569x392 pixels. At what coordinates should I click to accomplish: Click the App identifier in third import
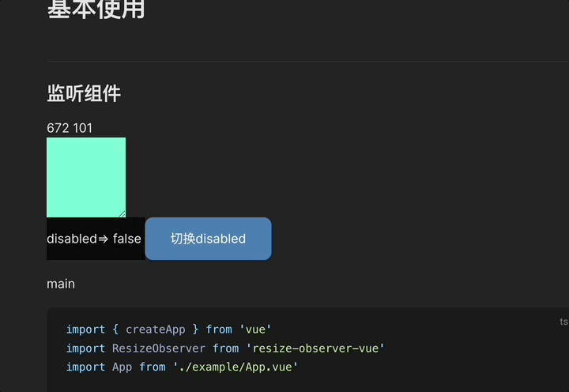122,367
